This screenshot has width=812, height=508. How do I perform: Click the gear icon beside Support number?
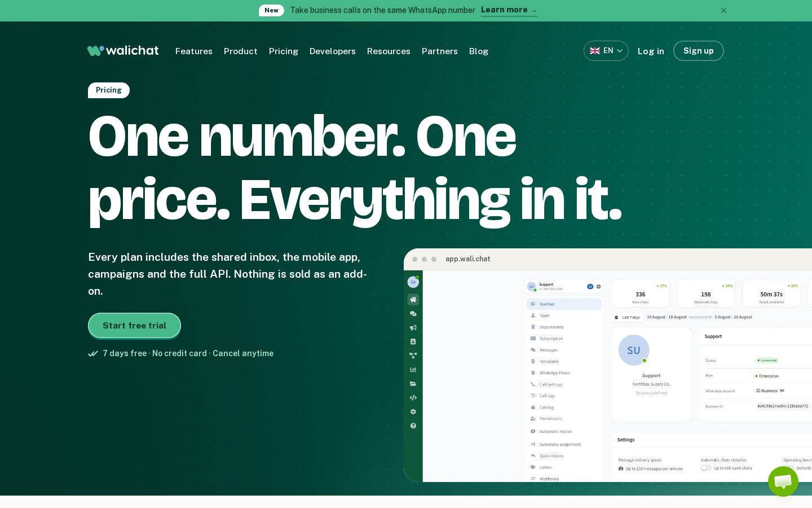[599, 287]
